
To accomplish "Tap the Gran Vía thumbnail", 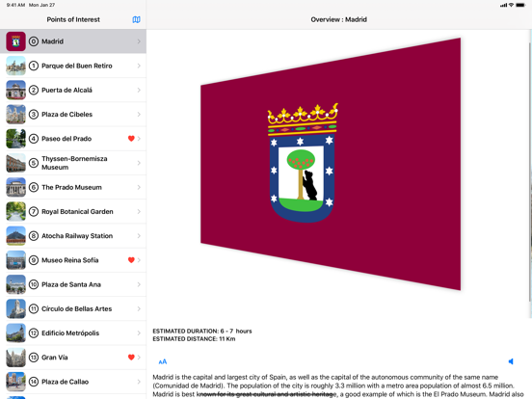I will point(15,358).
